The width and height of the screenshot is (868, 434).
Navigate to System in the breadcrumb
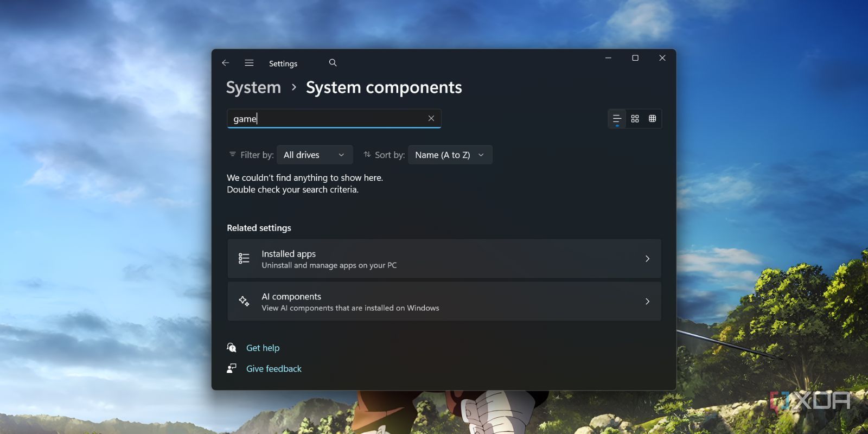[253, 88]
